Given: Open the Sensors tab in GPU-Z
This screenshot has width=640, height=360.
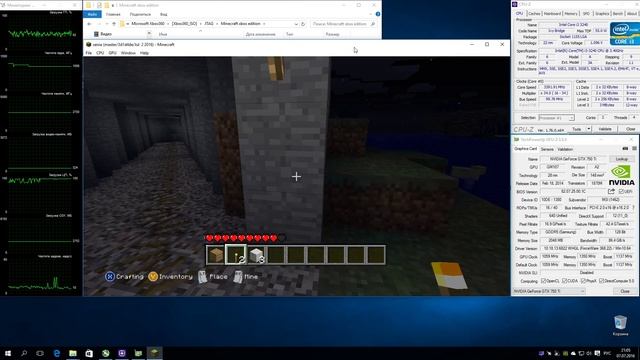Looking at the screenshot, I should pos(547,149).
